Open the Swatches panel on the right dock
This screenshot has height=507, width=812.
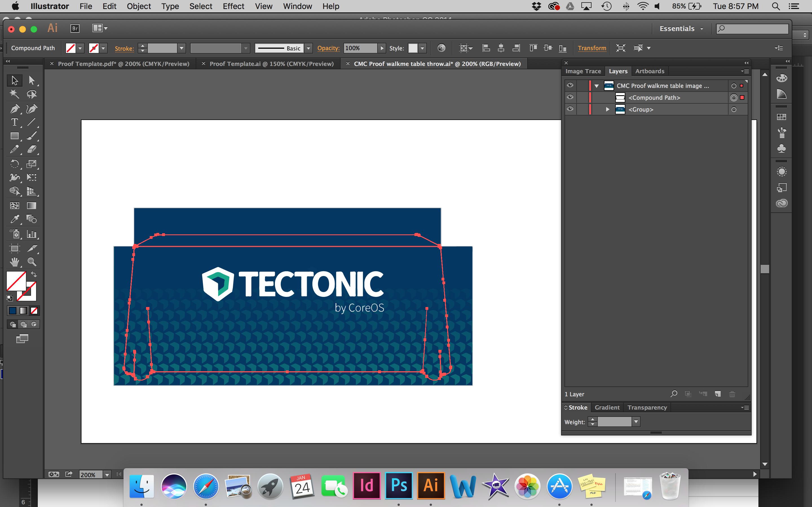[x=782, y=117]
